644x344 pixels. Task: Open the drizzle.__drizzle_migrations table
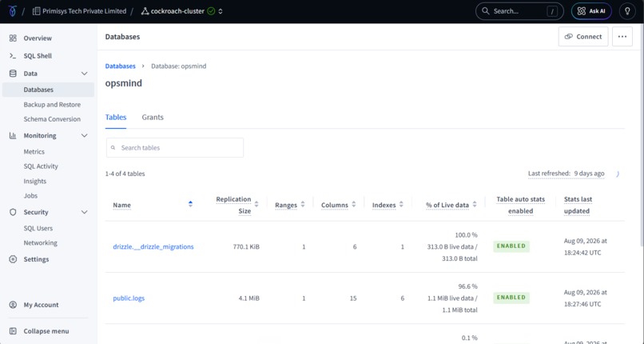[153, 247]
